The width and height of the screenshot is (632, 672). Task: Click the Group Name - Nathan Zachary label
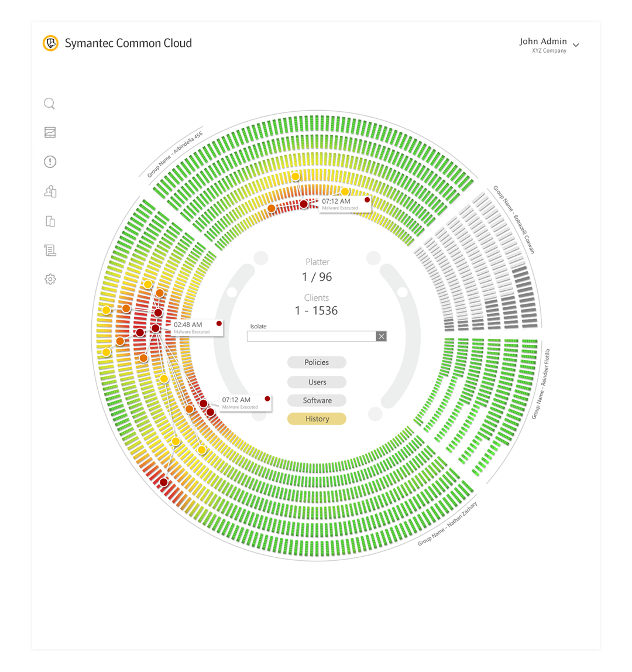448,523
